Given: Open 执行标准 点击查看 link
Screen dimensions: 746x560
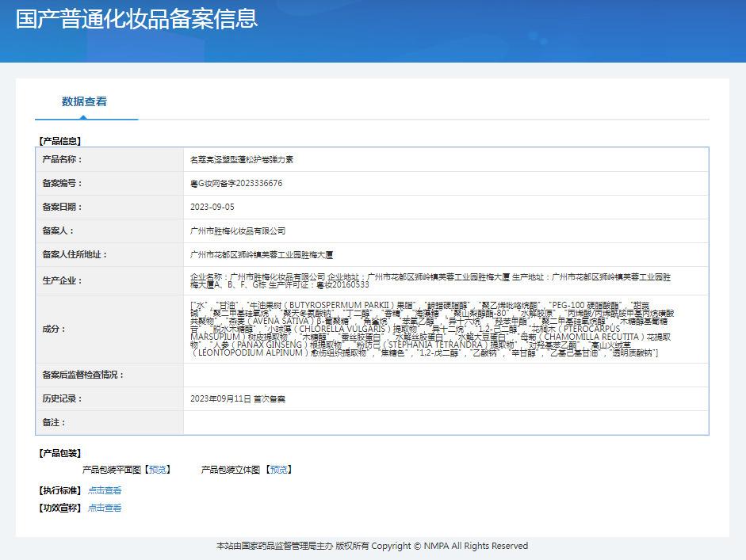Looking at the screenshot, I should pos(105,490).
